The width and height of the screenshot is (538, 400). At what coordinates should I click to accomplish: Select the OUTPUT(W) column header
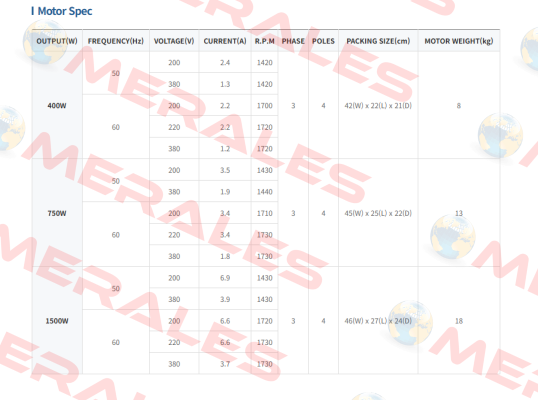click(x=57, y=41)
